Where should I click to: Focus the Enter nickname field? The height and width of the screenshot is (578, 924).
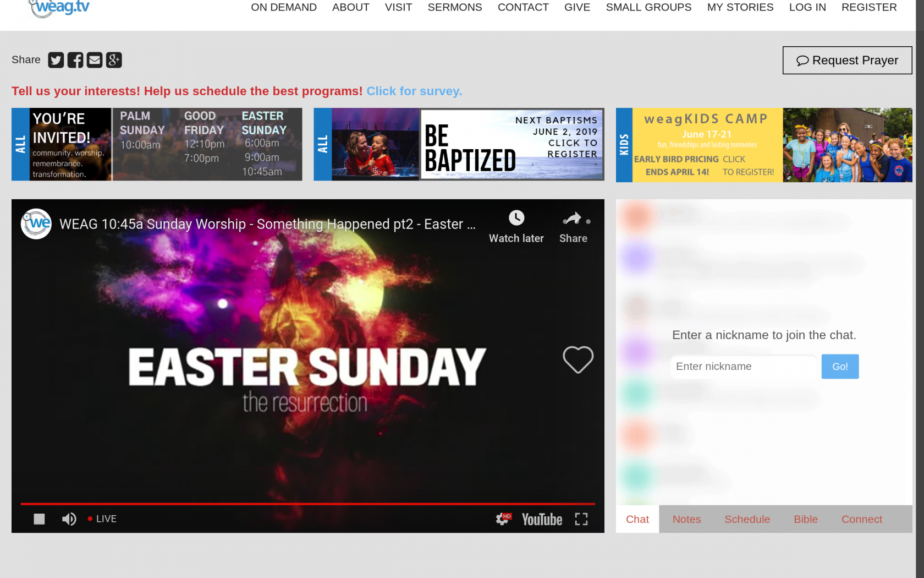point(743,367)
